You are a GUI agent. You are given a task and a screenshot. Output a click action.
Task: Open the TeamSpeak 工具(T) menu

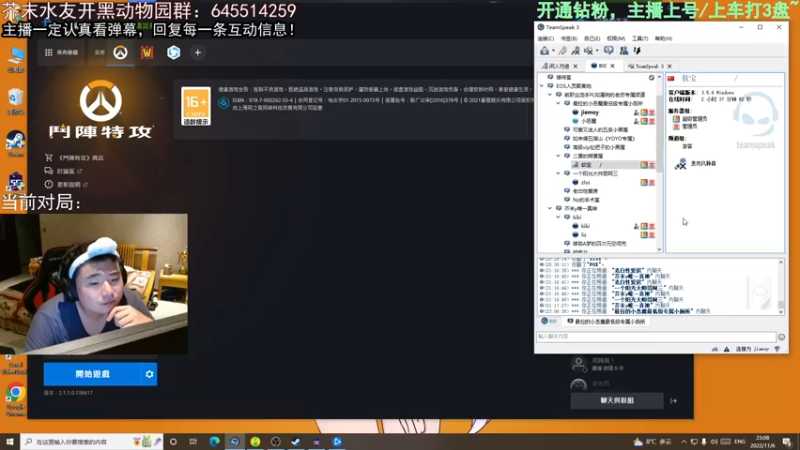640,39
